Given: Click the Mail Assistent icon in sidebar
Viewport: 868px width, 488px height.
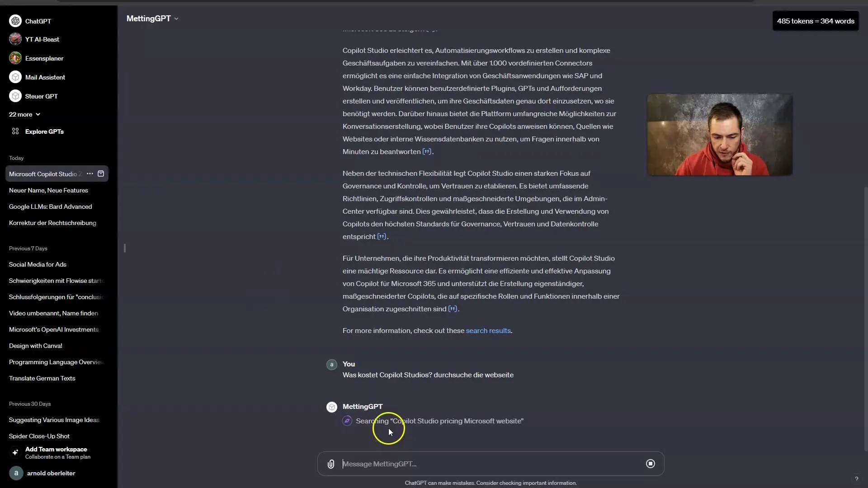Looking at the screenshot, I should [x=15, y=77].
